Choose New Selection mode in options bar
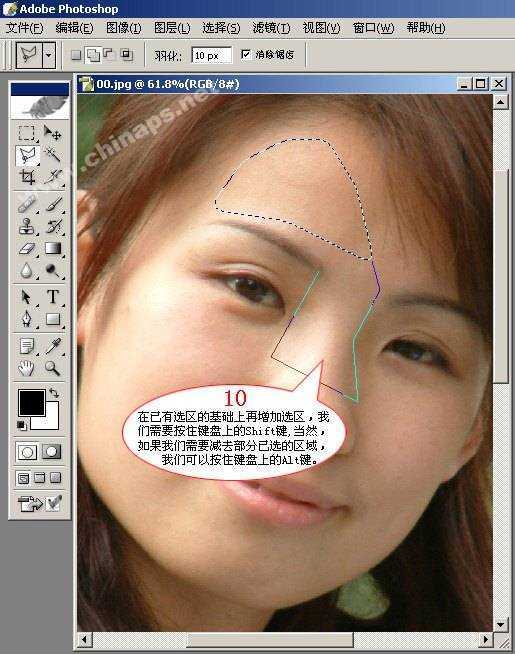Viewport: 515px width, 654px height. coord(76,55)
